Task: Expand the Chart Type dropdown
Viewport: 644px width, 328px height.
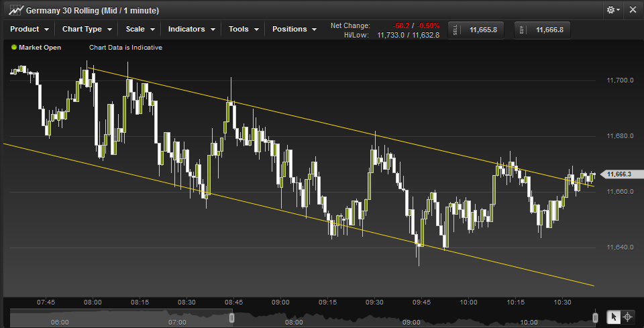Action: (86, 30)
